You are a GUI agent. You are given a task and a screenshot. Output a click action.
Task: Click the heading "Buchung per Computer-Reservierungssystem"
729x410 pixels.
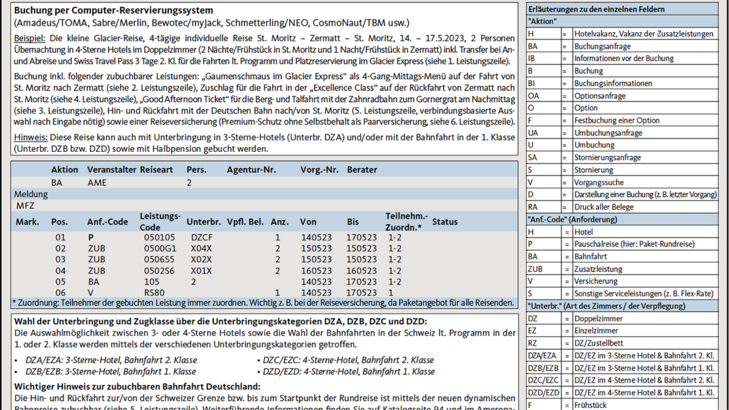[113, 10]
